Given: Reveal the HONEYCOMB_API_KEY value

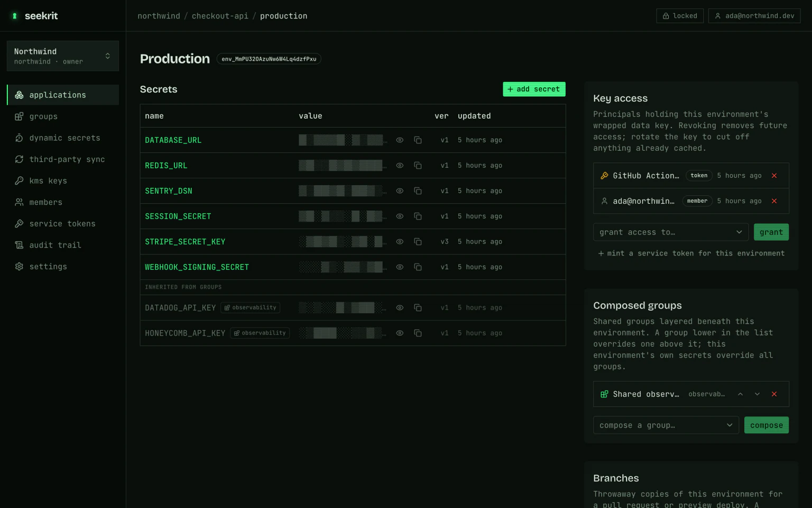Looking at the screenshot, I should (400, 333).
